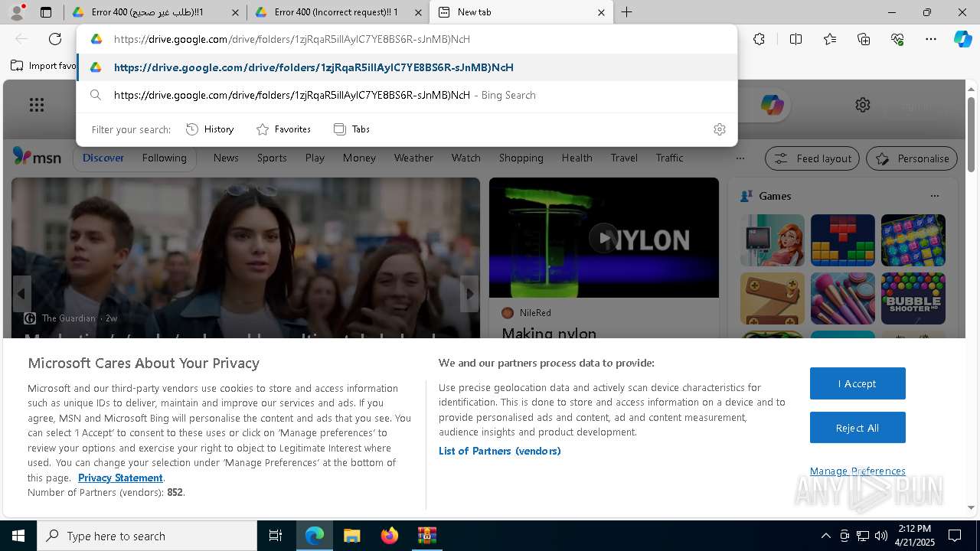980x551 pixels.
Task: Open File Explorer from taskbar
Action: pyautogui.click(x=352, y=536)
